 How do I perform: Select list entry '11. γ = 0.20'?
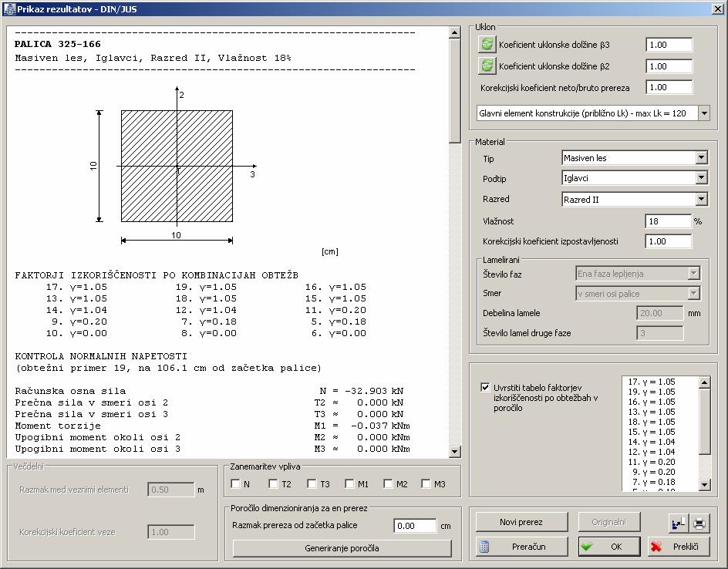click(x=652, y=462)
